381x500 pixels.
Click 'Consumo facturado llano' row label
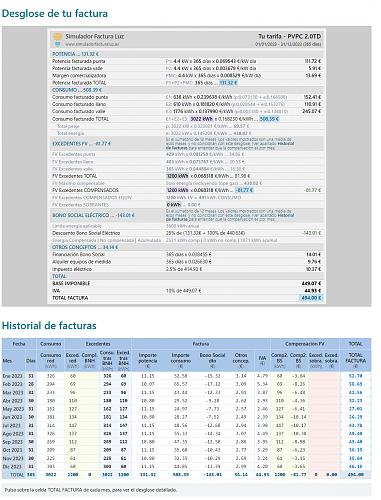tap(79, 104)
